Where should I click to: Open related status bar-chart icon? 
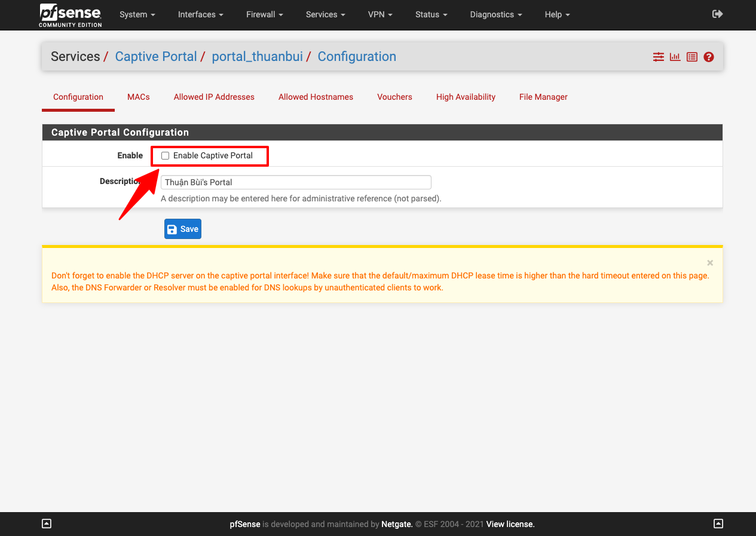coord(675,57)
